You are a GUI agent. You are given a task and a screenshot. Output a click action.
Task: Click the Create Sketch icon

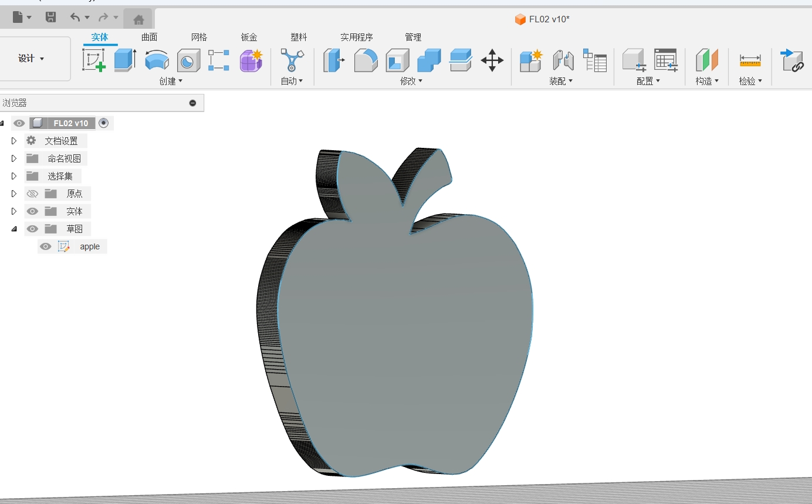pos(94,60)
